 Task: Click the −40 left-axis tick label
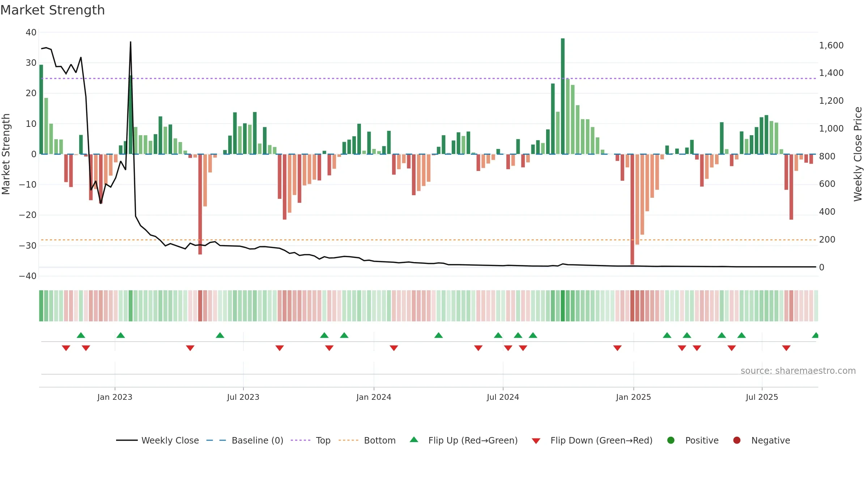[28, 276]
